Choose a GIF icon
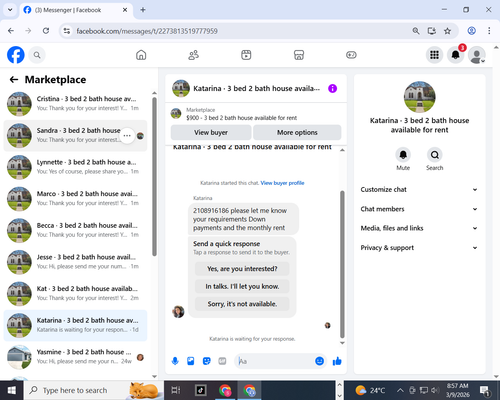 coord(222,361)
